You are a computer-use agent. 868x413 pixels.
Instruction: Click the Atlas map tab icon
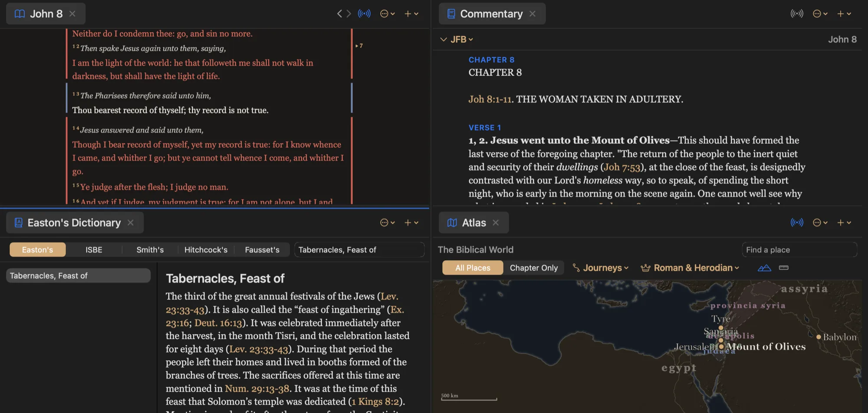pyautogui.click(x=452, y=223)
